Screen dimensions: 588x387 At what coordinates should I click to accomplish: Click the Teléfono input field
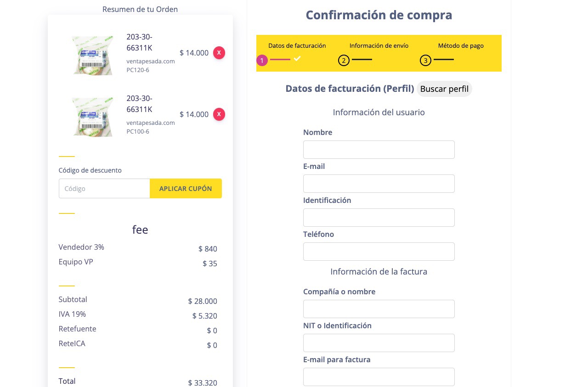click(x=379, y=252)
